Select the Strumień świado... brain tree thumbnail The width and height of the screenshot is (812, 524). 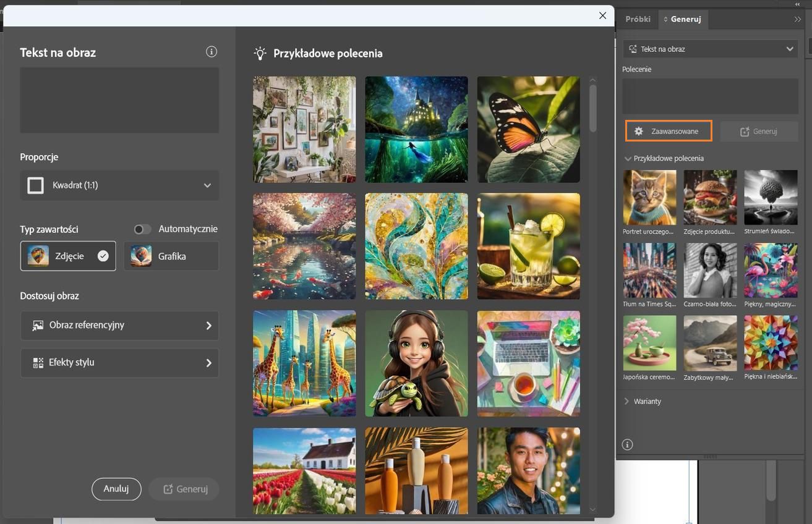771,198
